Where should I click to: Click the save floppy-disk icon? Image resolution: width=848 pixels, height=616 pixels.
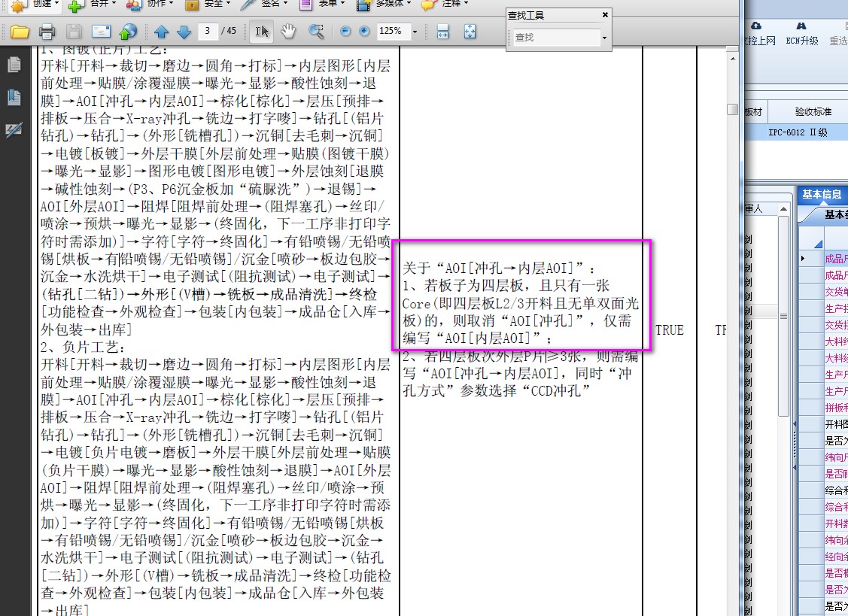click(x=74, y=32)
